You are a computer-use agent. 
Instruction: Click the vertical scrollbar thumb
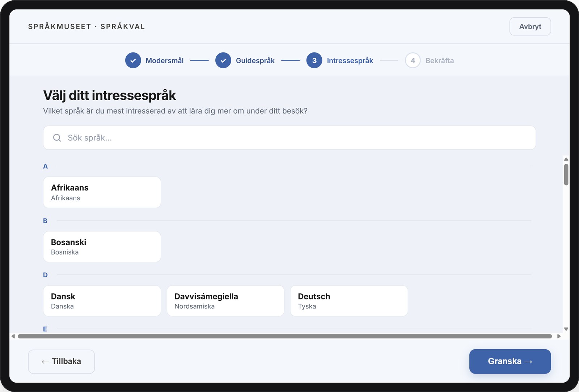click(566, 175)
